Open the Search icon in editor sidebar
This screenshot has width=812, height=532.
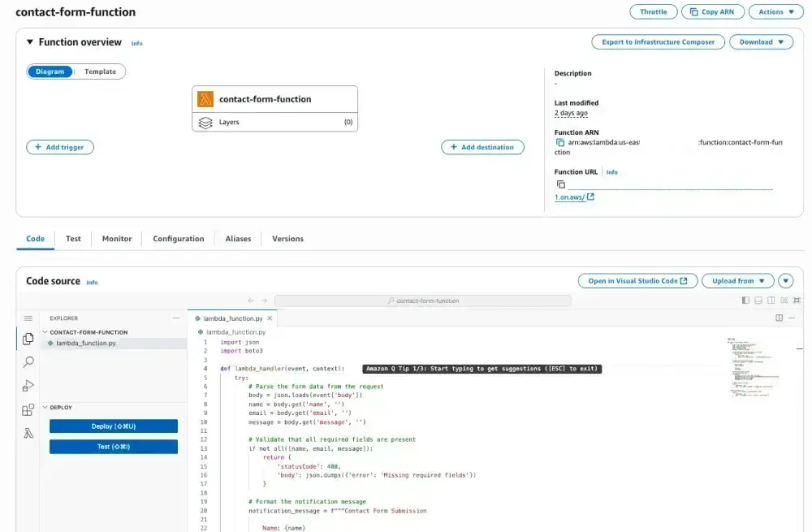tap(28, 362)
